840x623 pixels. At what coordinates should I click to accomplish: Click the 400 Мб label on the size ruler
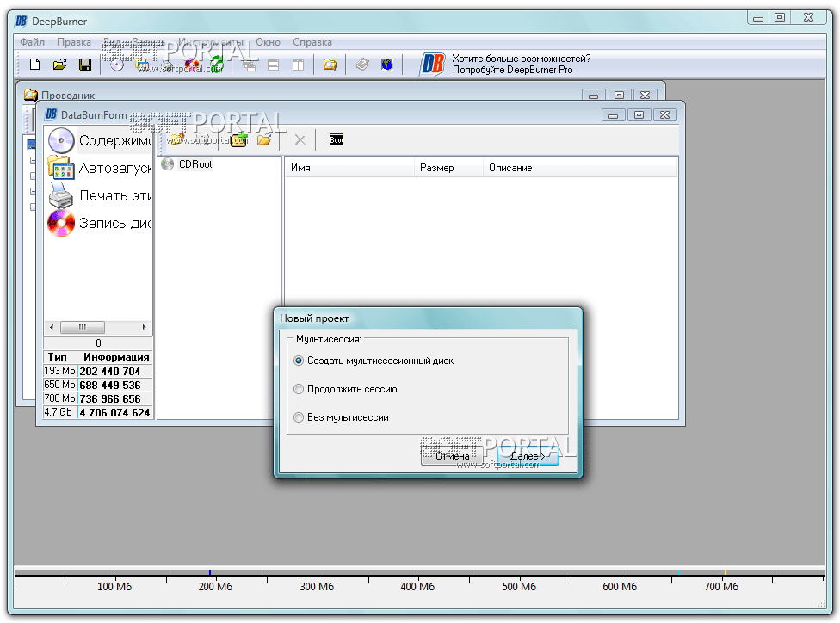(417, 587)
